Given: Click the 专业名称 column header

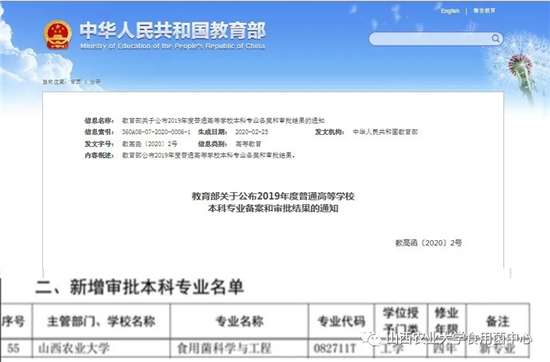Looking at the screenshot, I should [x=239, y=321].
